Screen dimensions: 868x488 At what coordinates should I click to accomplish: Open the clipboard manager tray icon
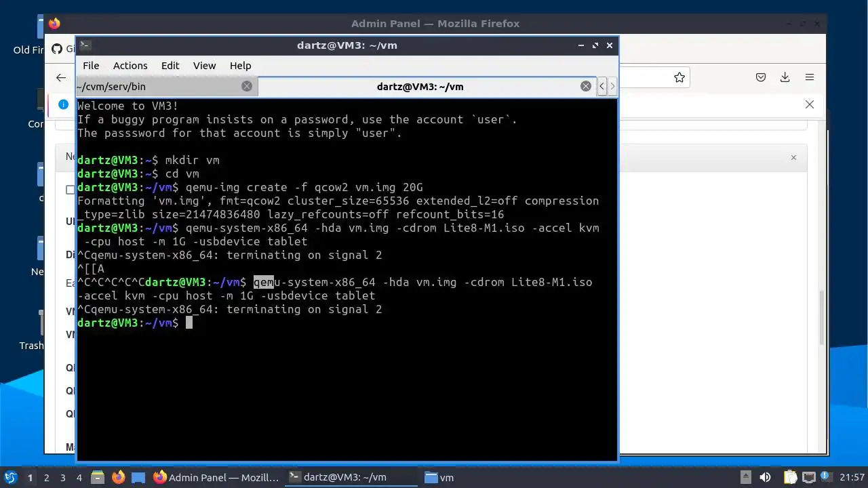click(x=790, y=477)
